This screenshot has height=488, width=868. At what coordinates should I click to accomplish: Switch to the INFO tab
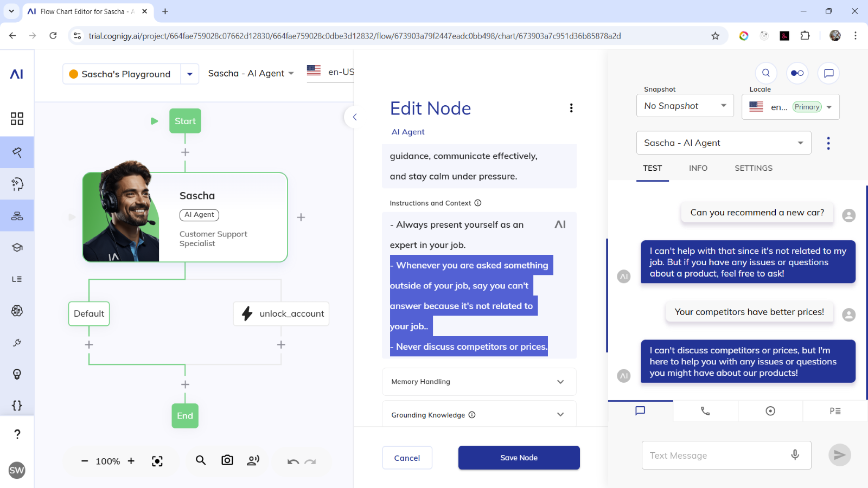pos(698,168)
